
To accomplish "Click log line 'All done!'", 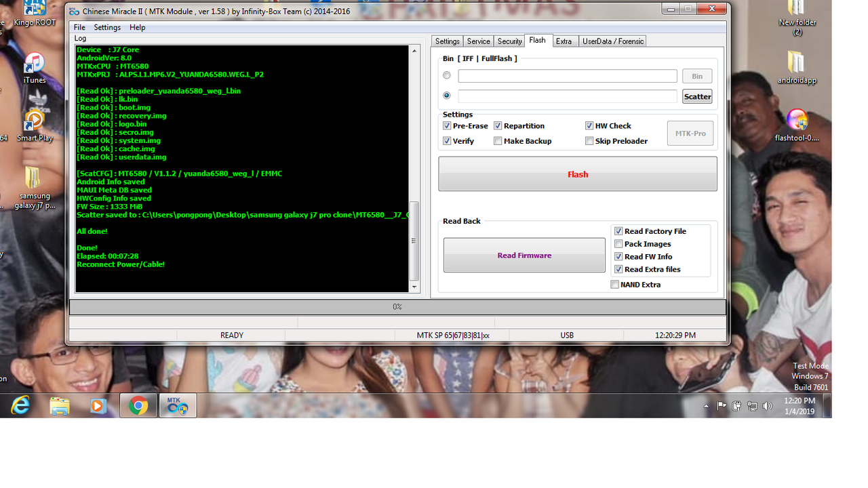I will coord(92,231).
